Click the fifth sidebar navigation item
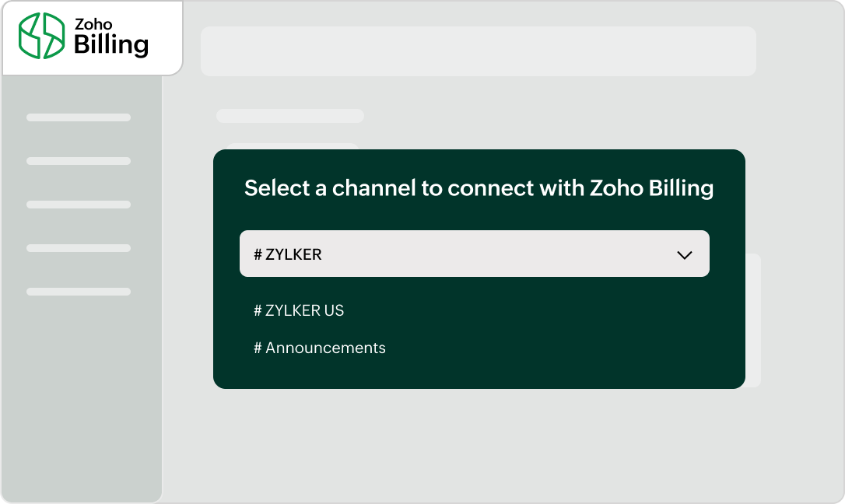Screen dimensions: 845x504 [78, 292]
